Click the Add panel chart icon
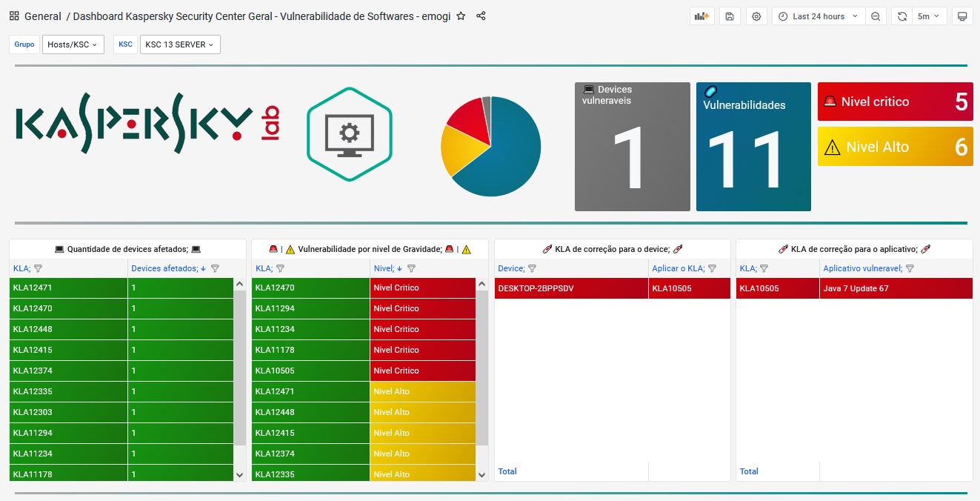 [700, 16]
